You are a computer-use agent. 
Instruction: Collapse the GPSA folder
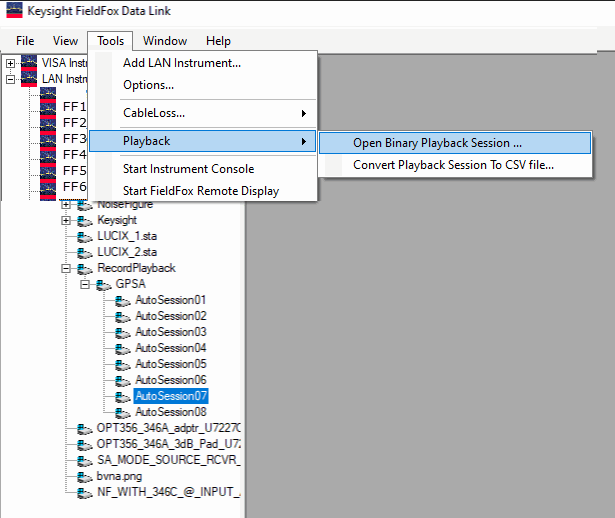[85, 285]
